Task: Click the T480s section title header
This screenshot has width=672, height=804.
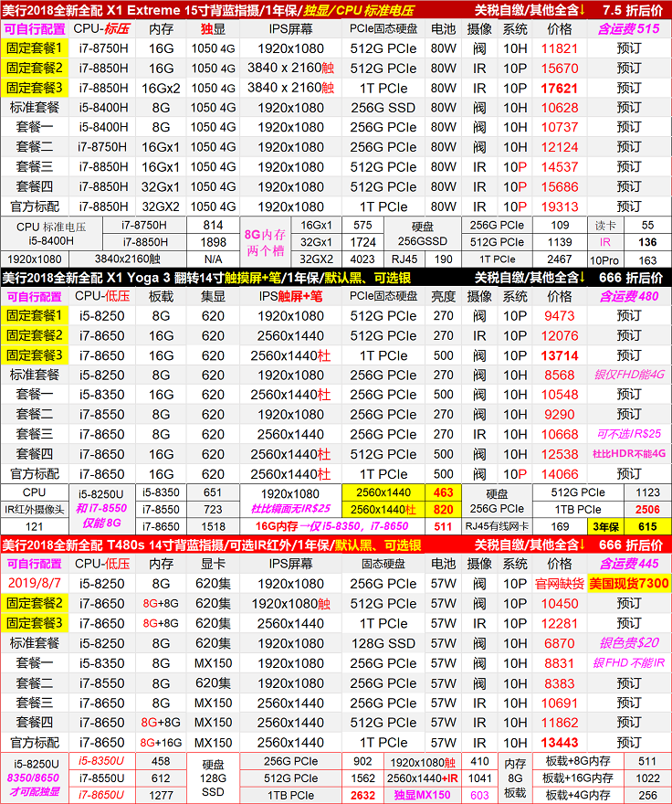Action: coord(210,545)
